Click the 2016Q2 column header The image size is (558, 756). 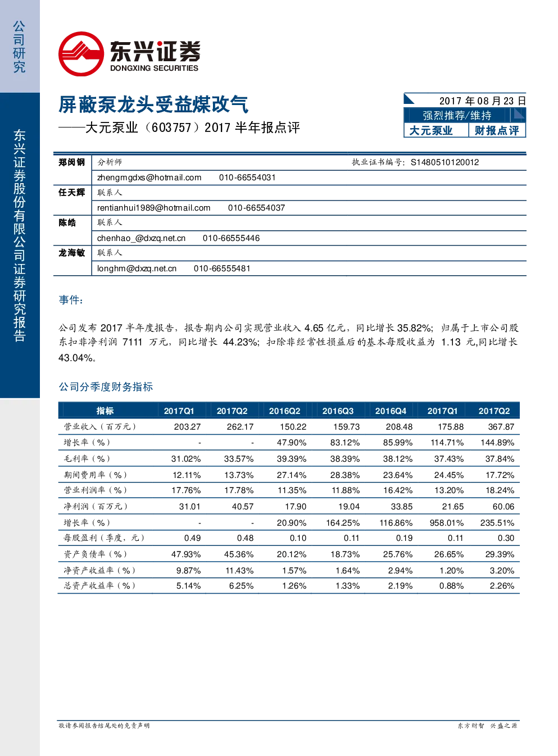[284, 411]
